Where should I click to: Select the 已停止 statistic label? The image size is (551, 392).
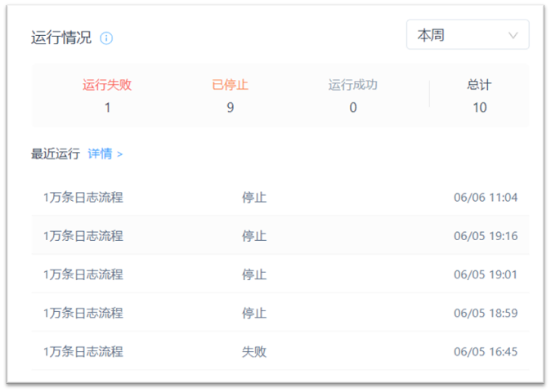pyautogui.click(x=230, y=85)
